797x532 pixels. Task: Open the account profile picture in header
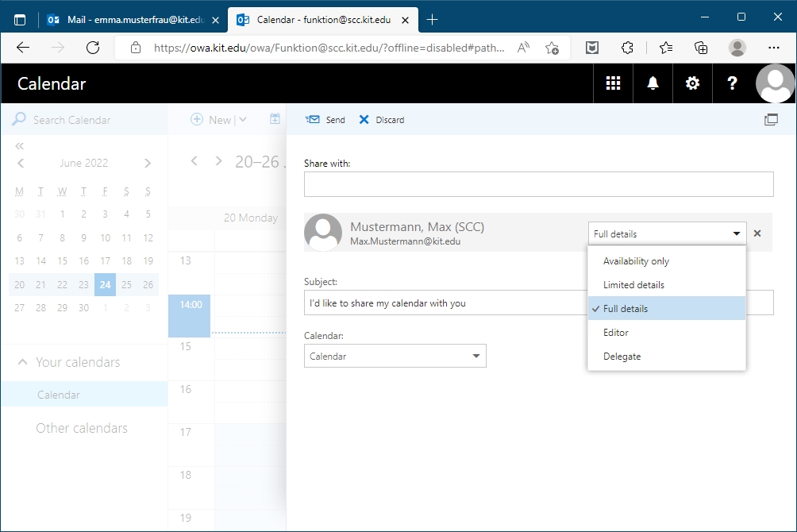pos(775,83)
